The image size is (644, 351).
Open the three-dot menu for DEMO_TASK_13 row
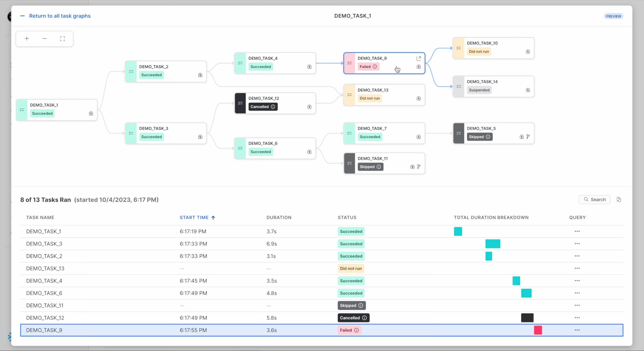(x=577, y=268)
